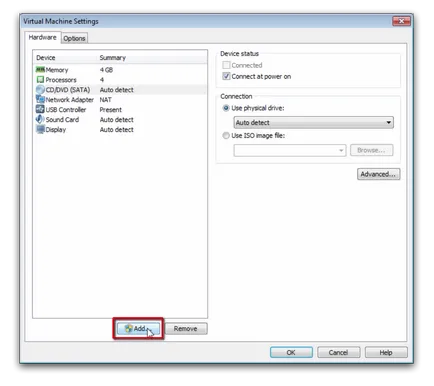Uncheck Connect at power on

(x=226, y=76)
